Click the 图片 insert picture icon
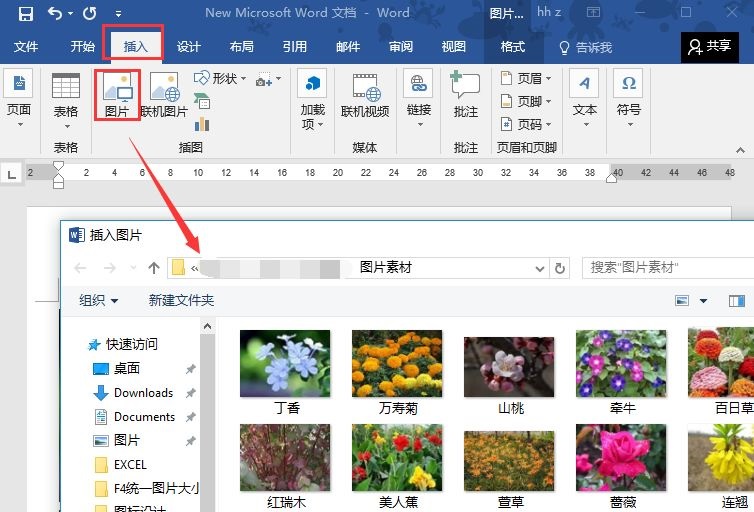Image resolution: width=754 pixels, height=512 pixels. point(117,95)
